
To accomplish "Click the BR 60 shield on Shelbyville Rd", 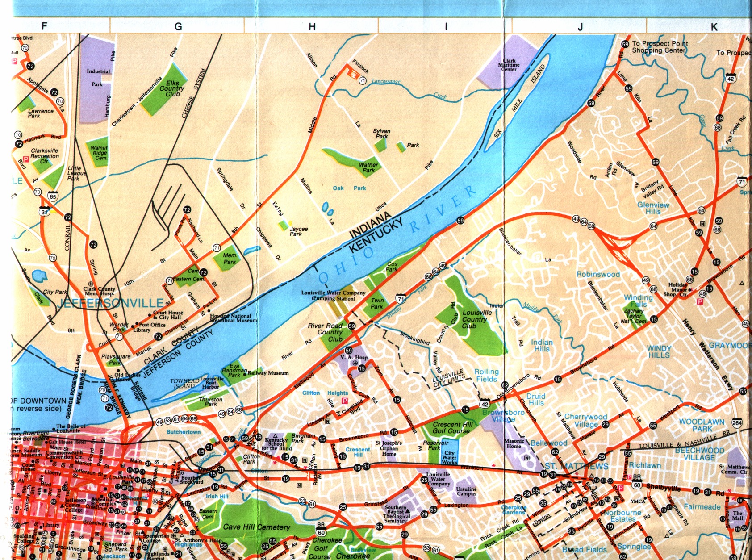I will click(637, 483).
